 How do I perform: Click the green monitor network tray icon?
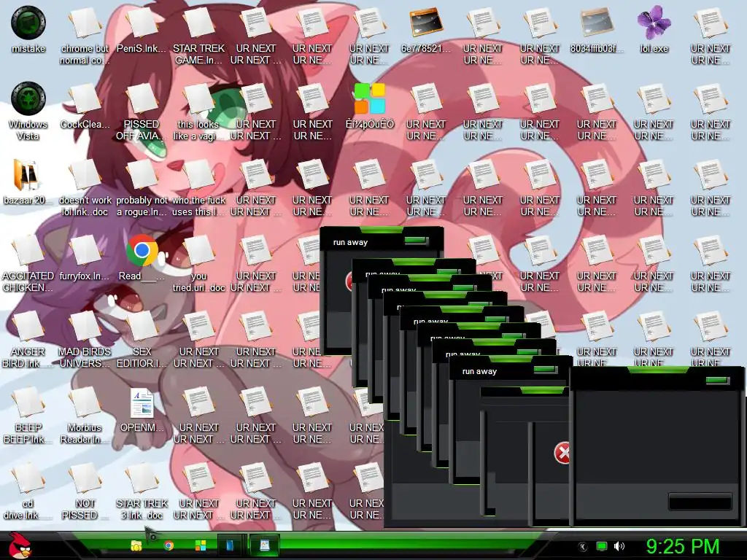tap(602, 546)
